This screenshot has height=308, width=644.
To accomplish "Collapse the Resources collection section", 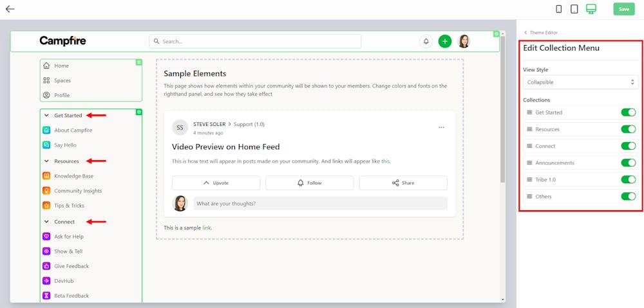I will click(x=46, y=161).
